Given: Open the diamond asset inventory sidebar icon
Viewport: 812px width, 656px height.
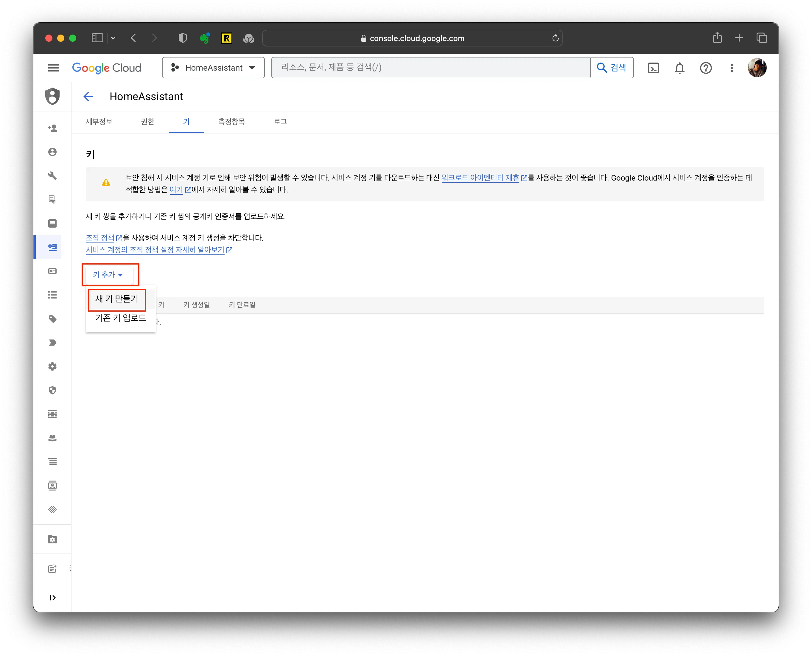Looking at the screenshot, I should click(x=52, y=509).
